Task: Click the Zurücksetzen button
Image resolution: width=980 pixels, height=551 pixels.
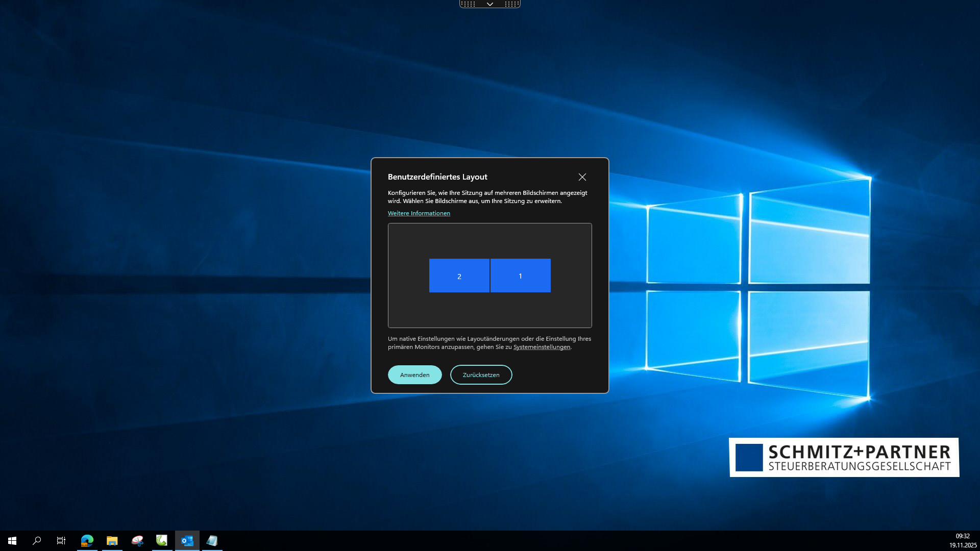Action: coord(481,375)
